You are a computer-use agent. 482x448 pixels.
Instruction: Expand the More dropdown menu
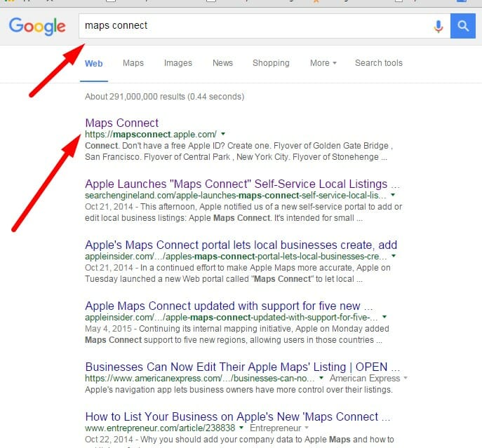pyautogui.click(x=323, y=63)
